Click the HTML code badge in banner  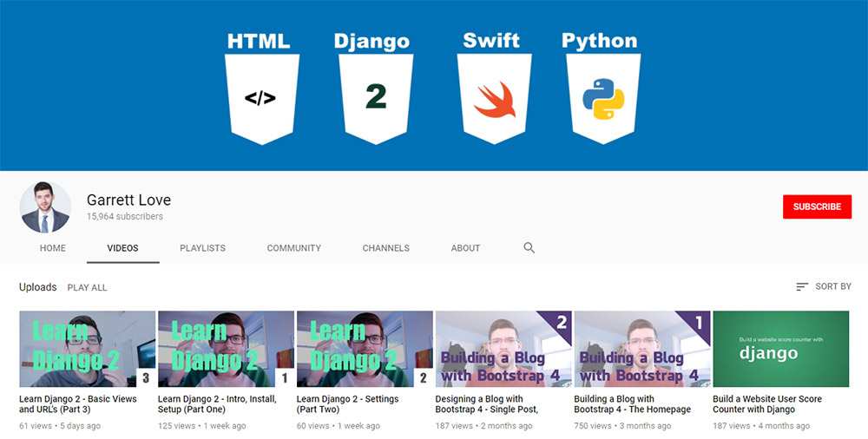(x=261, y=97)
